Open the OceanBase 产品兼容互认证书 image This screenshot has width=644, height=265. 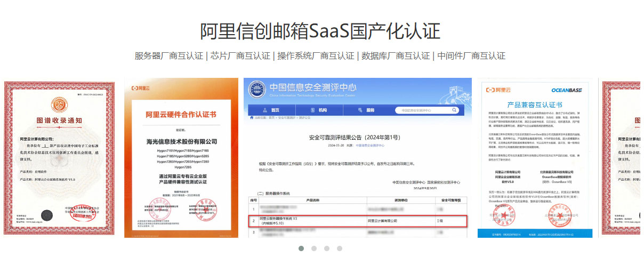[x=535, y=158]
